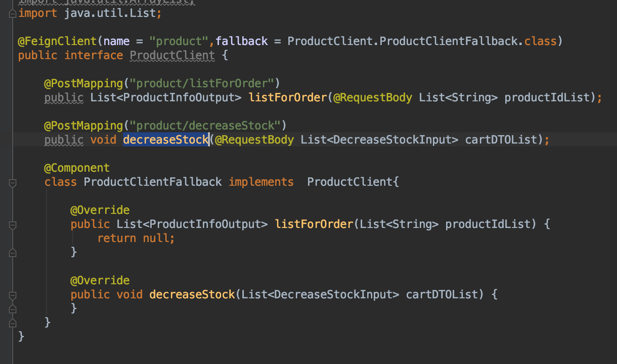
Task: Click cartDTOList parameter on highlighted line
Action: pos(501,140)
